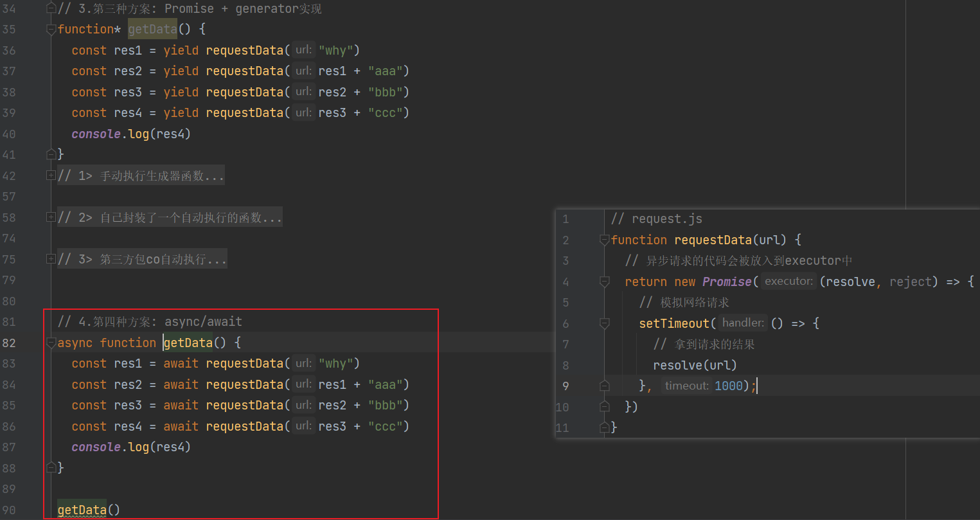This screenshot has height=520, width=980.
Task: Click requestData name in request.js function declaration
Action: (713, 240)
